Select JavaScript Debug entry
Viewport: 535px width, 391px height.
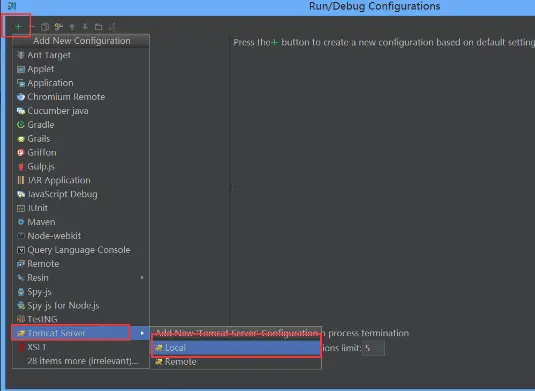(x=81, y=194)
